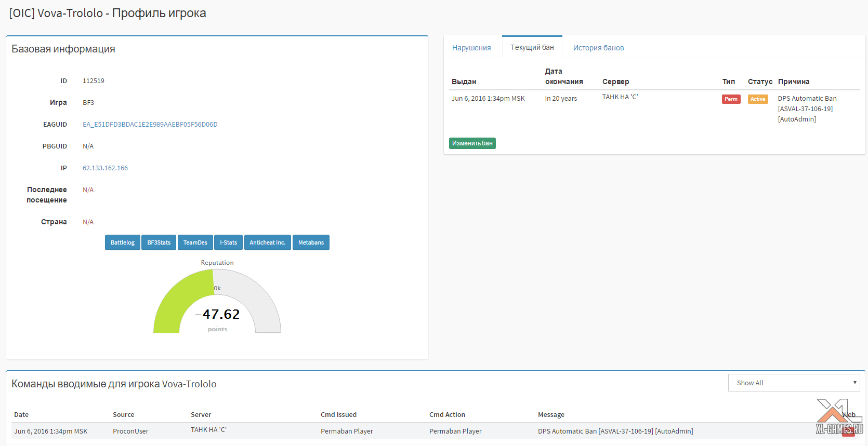Open the IP address 62.133.162.166 link
This screenshot has width=868, height=446.
pyautogui.click(x=105, y=168)
